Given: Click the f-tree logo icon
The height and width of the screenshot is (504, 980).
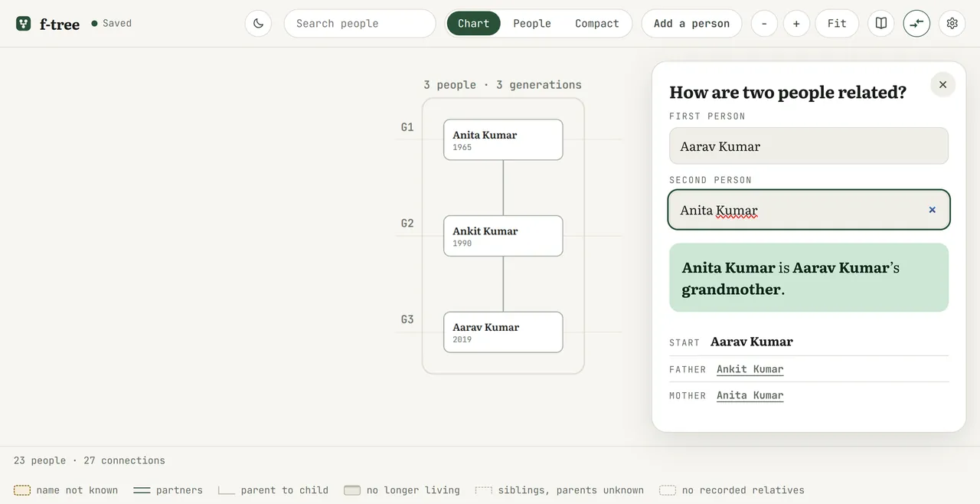Looking at the screenshot, I should pyautogui.click(x=24, y=24).
